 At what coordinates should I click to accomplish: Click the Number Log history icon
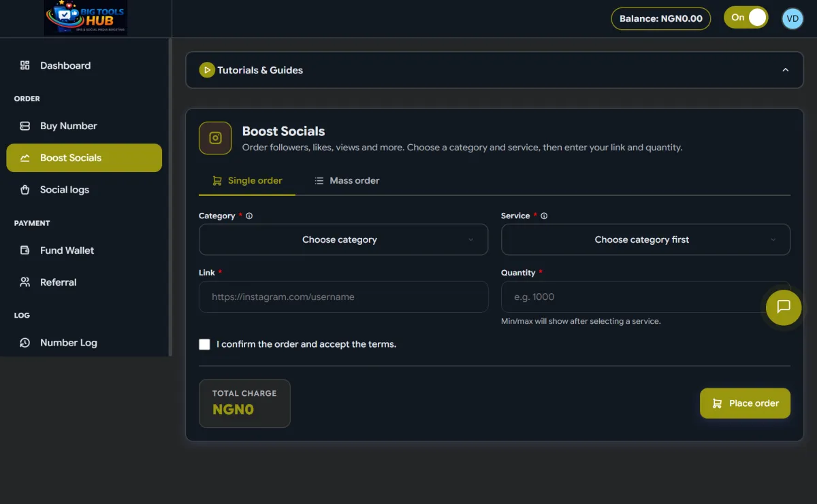25,343
